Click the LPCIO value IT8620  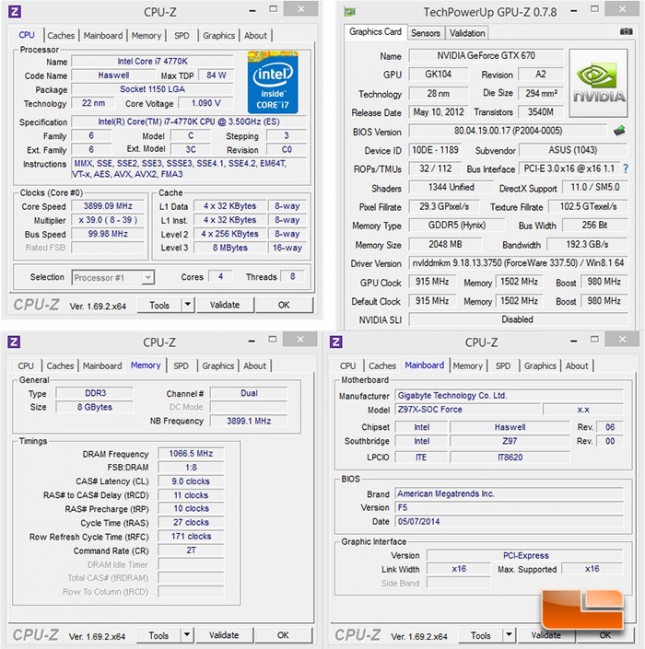point(510,457)
